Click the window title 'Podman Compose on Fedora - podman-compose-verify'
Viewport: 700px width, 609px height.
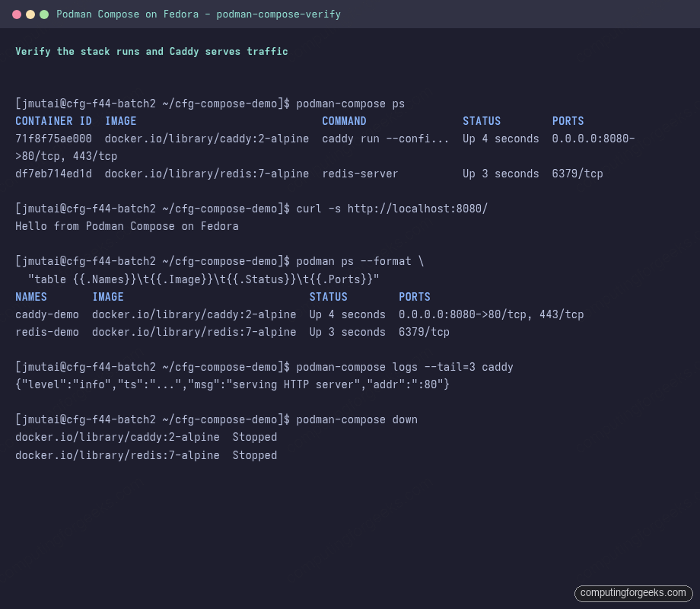click(x=199, y=14)
